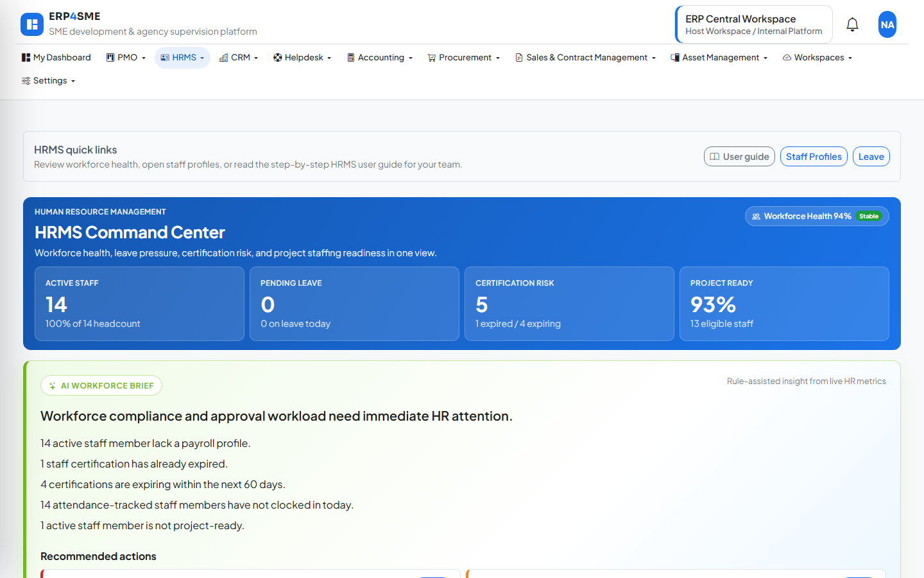Click the AI WORKFORCE BRIEF pill
This screenshot has height=578, width=924.
(101, 385)
